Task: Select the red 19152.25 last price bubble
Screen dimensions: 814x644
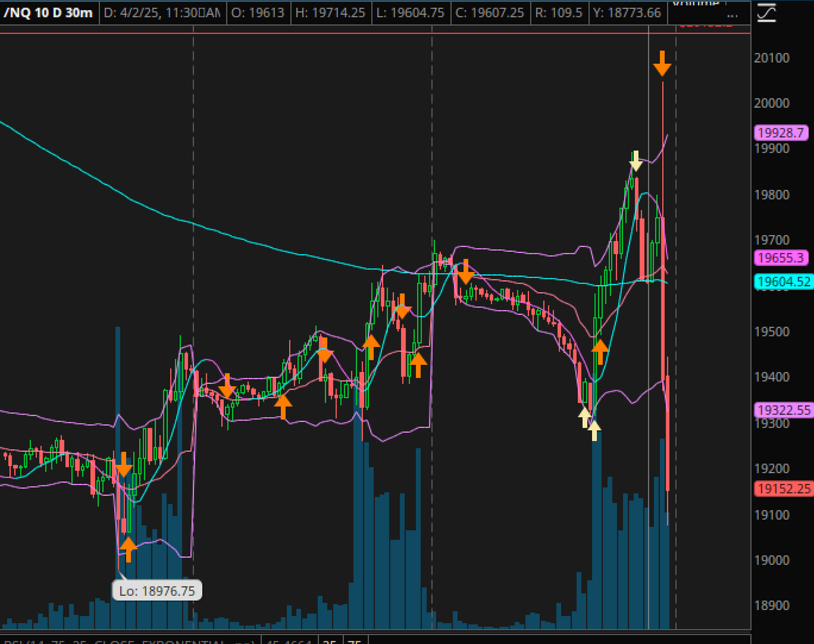Action: coord(783,489)
